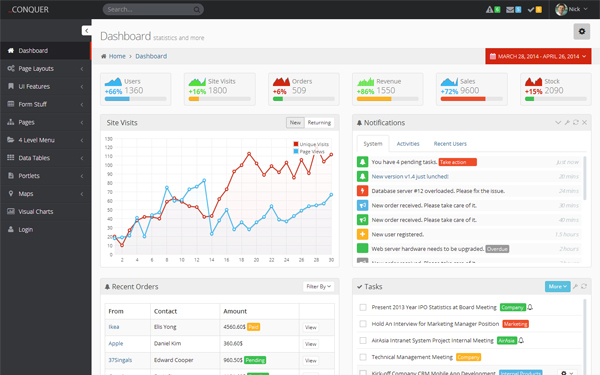Click the Notifications list scrollbar
Image resolution: width=600 pixels, height=375 pixels.
[x=585, y=178]
